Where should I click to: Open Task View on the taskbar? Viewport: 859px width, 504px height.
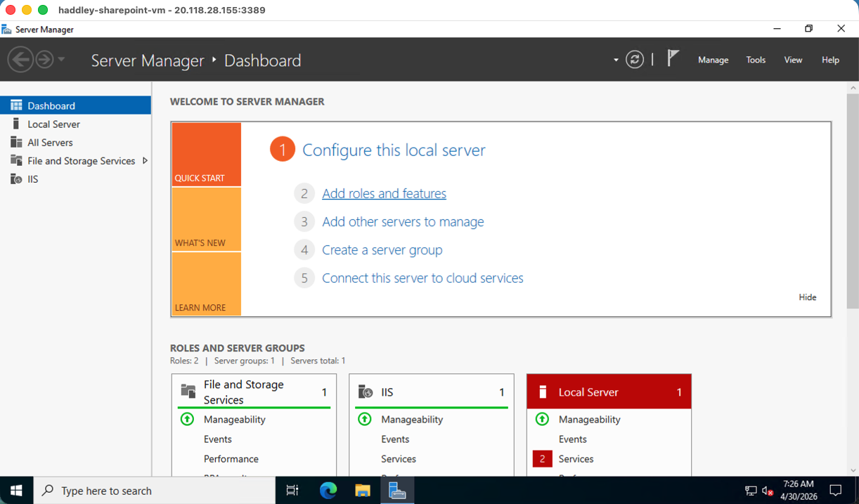[292, 491]
